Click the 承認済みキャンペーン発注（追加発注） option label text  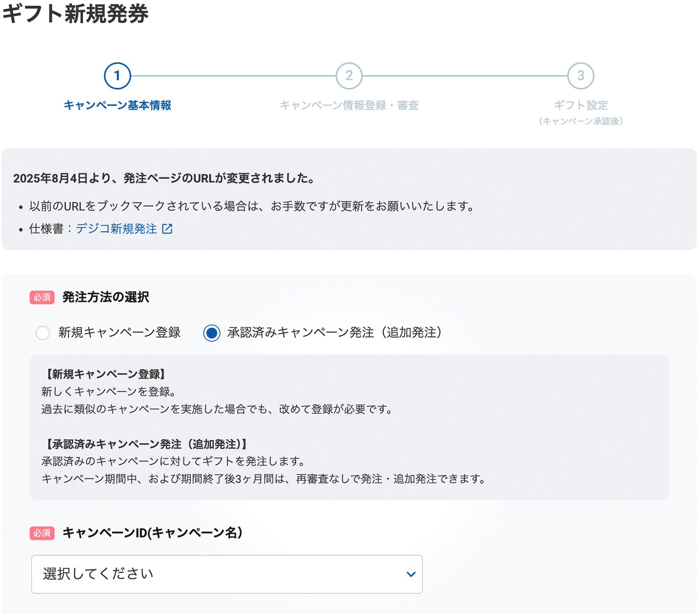coord(335,333)
